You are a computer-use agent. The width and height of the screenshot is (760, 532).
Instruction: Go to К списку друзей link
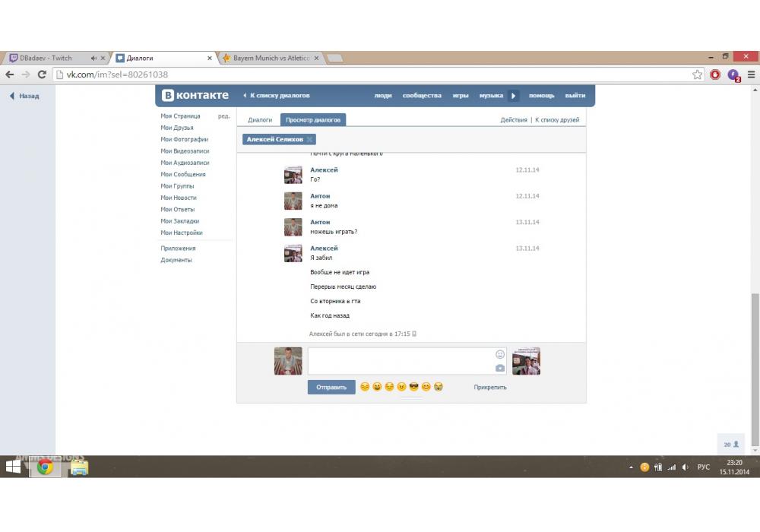point(557,119)
